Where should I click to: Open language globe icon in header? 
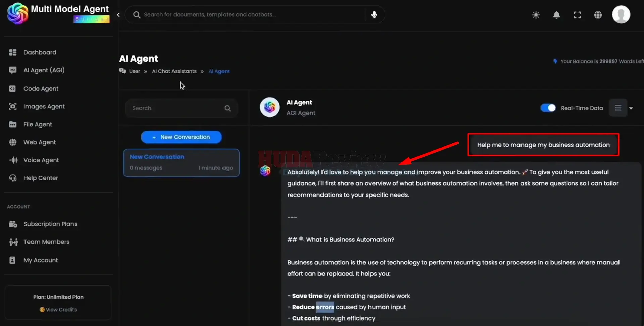[x=598, y=15]
